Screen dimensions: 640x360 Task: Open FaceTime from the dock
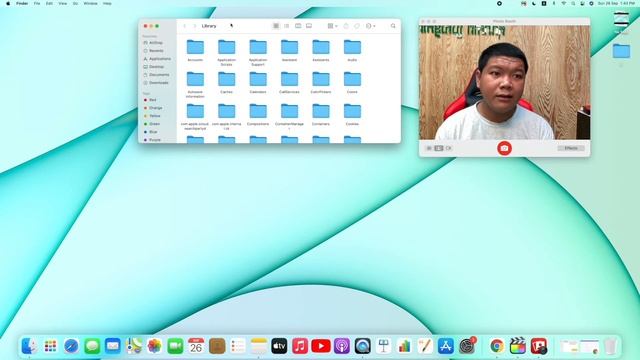175,346
